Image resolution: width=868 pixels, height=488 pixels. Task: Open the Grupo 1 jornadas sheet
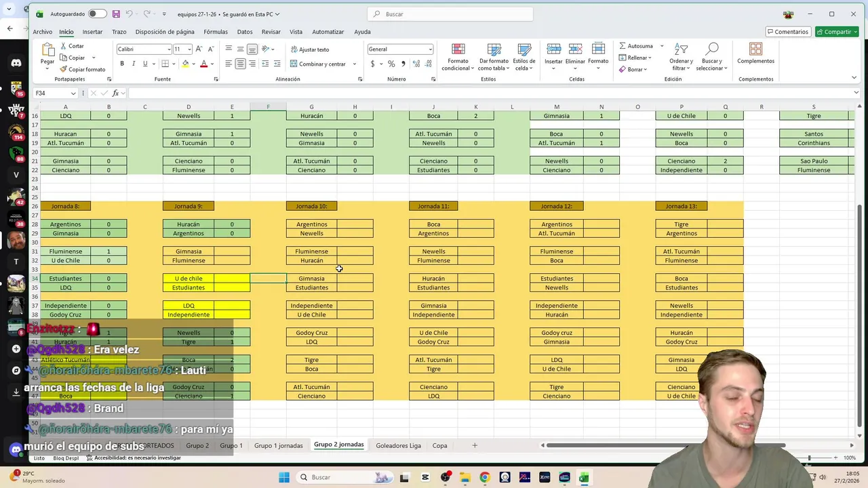tap(278, 445)
